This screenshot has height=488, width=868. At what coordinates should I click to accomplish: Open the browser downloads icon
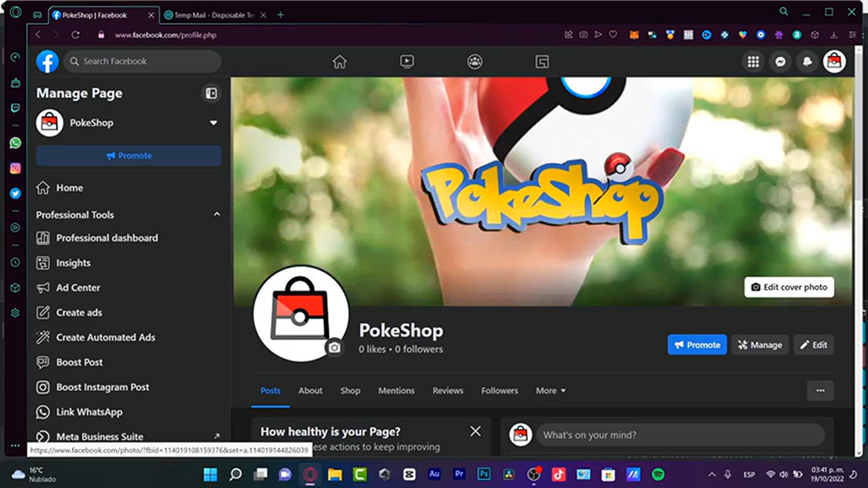tap(834, 35)
